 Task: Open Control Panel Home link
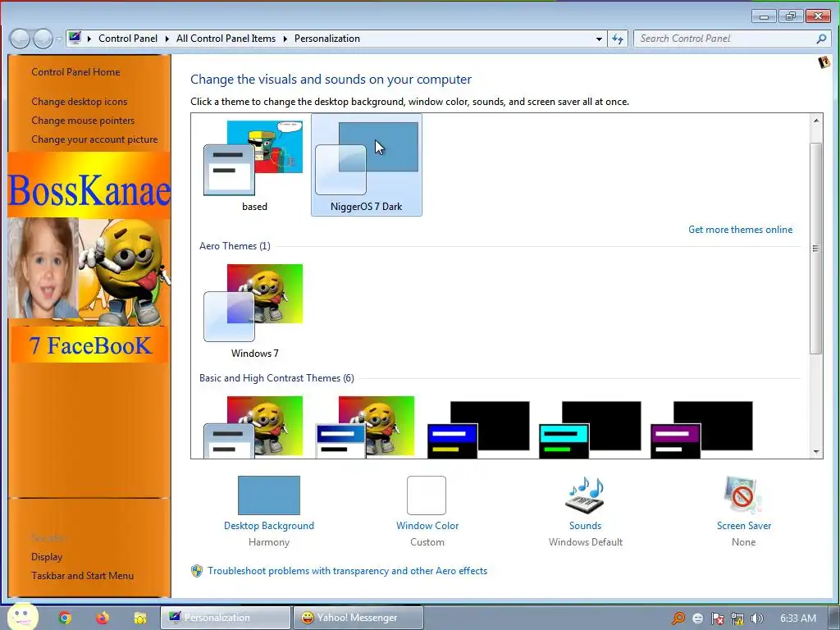pyautogui.click(x=75, y=72)
